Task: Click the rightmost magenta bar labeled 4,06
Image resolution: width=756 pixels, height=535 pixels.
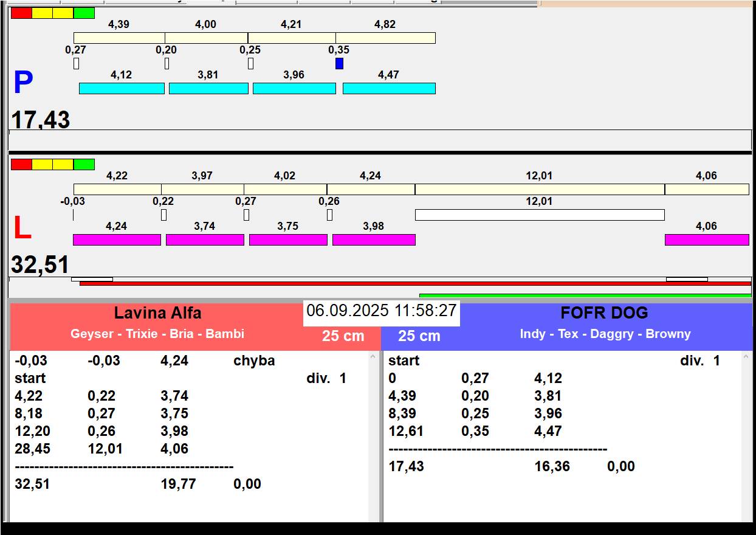Action: click(706, 240)
